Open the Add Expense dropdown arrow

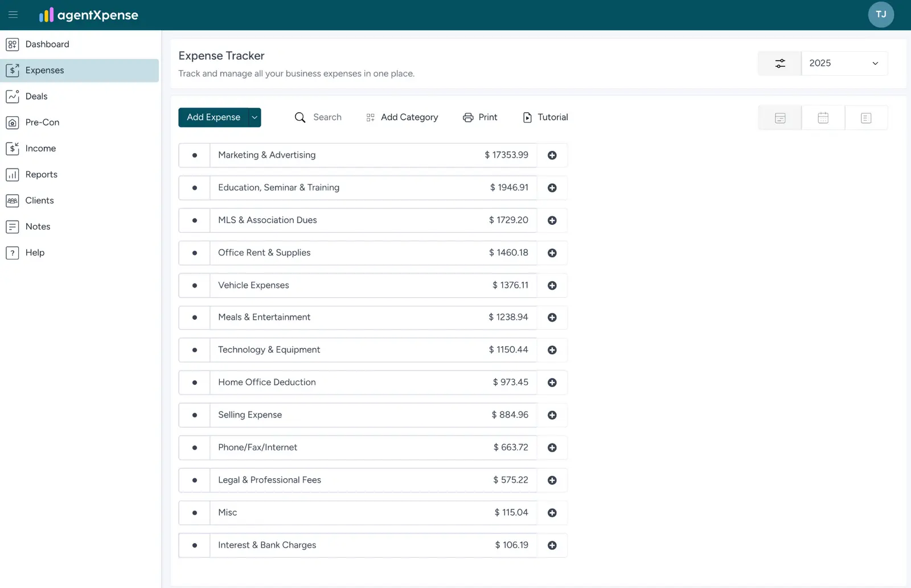255,117
